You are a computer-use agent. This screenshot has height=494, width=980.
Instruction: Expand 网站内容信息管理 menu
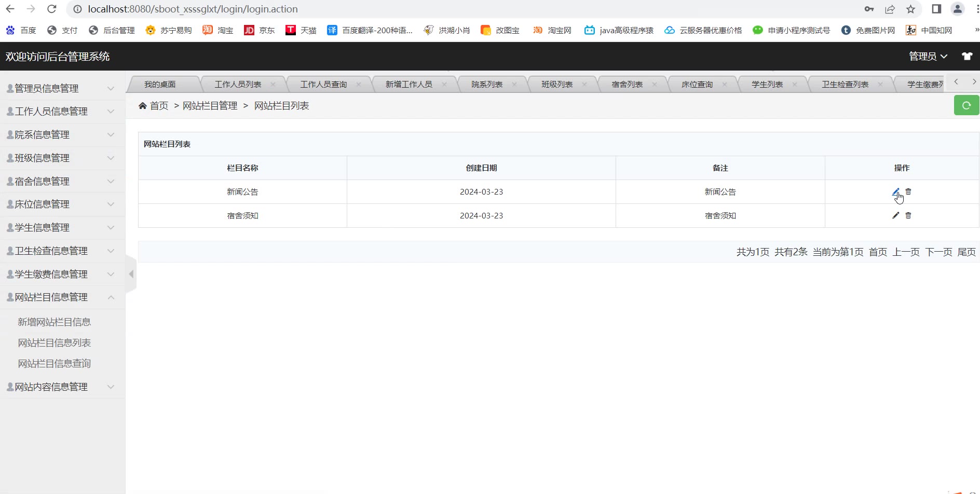(62, 387)
